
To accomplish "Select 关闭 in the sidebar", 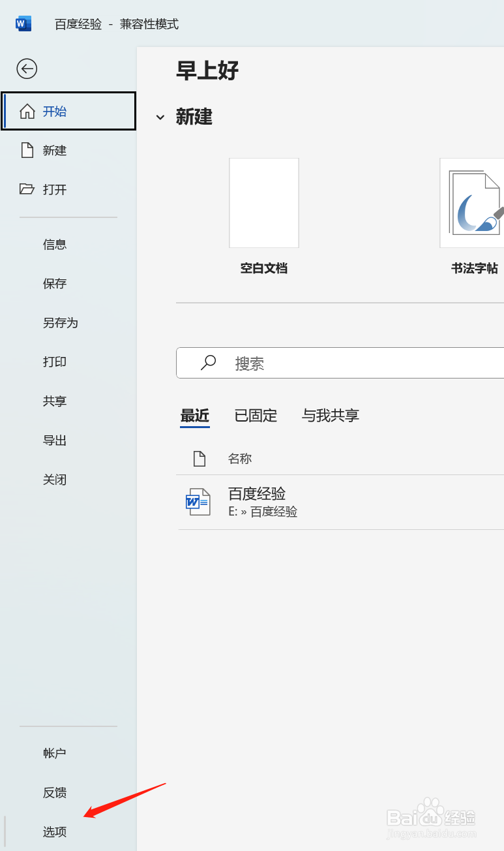I will [68, 480].
